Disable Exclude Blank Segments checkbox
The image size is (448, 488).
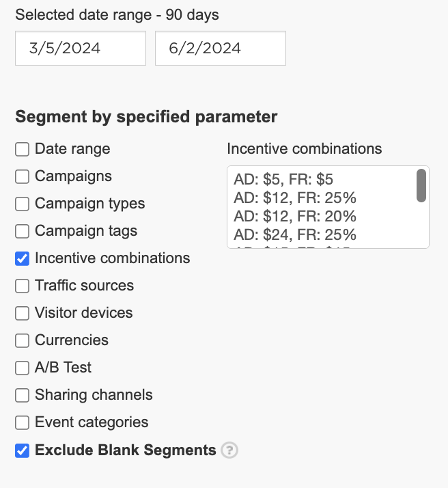coord(22,450)
